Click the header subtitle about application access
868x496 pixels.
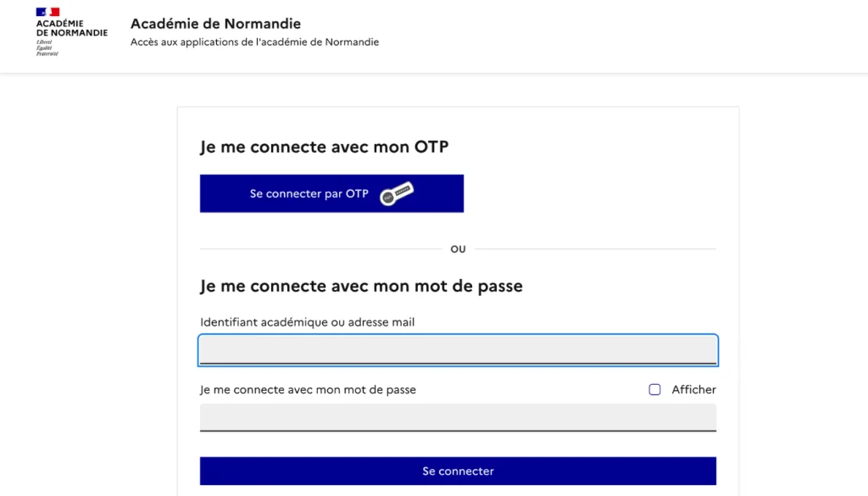(254, 42)
